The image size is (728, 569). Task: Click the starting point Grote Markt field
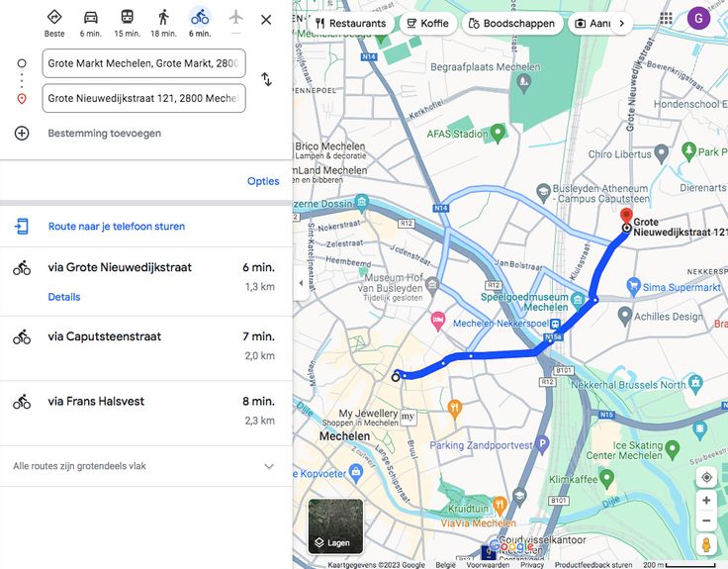144,63
